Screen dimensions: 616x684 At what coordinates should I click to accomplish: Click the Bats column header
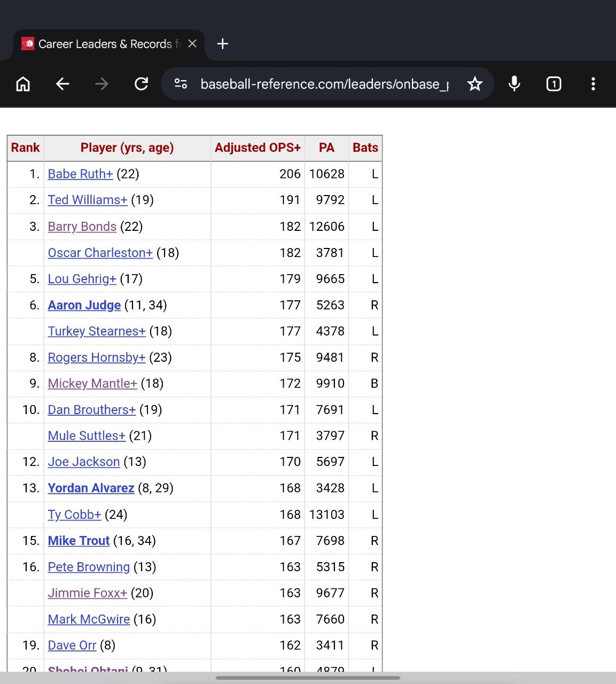365,148
